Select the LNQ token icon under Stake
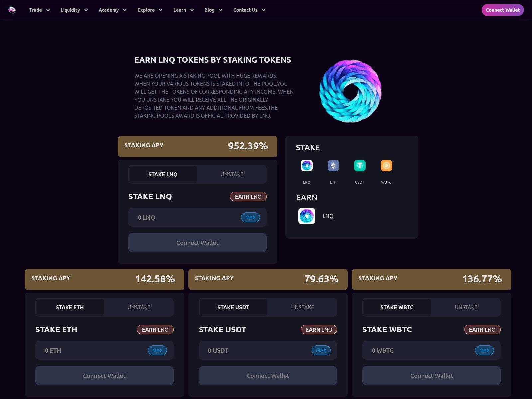The height and width of the screenshot is (399, 532). 307,165
